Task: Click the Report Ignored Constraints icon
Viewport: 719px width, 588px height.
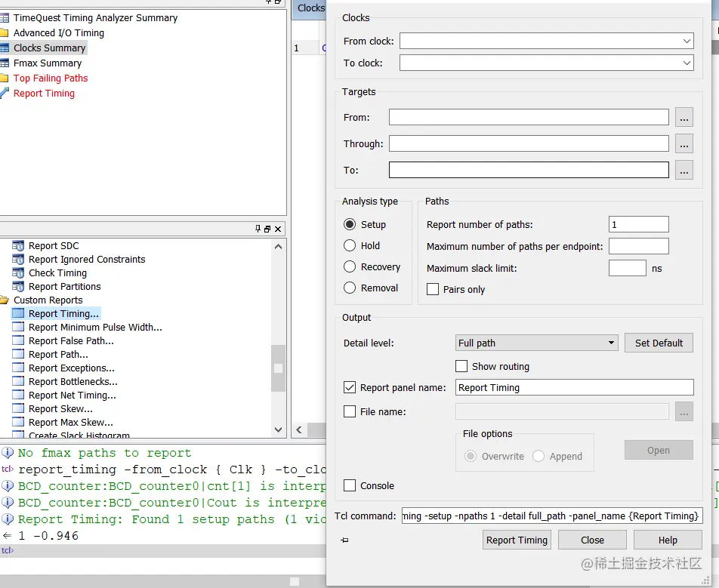Action: [18, 260]
